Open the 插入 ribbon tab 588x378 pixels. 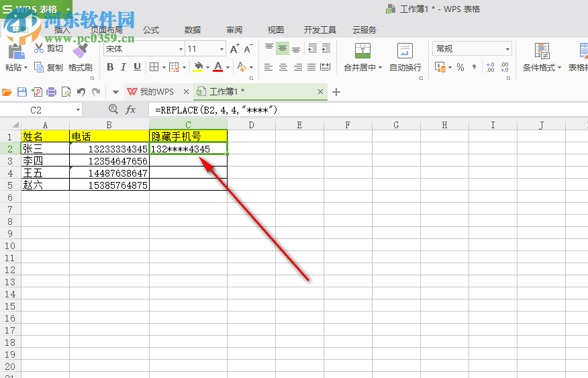coord(62,30)
